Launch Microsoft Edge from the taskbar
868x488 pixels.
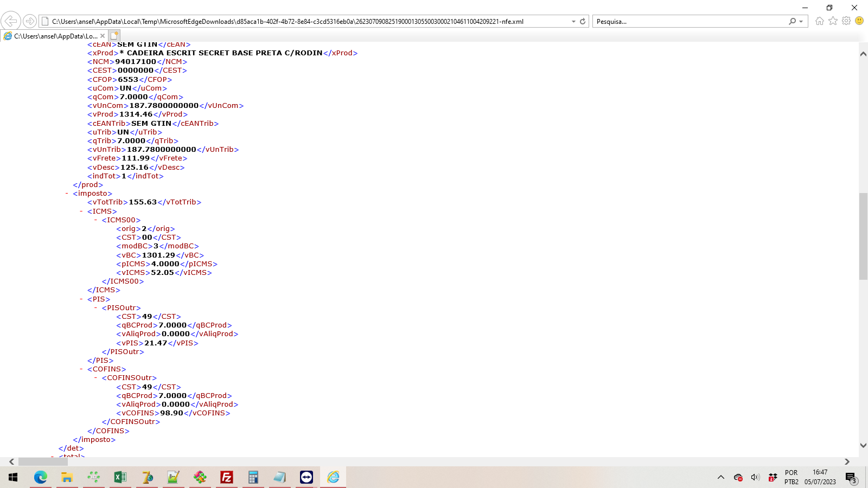tap(40, 477)
